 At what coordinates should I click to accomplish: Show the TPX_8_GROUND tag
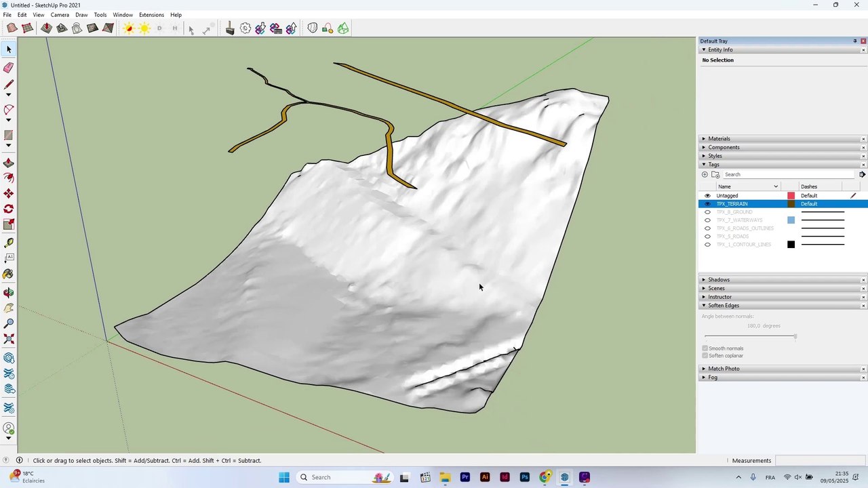pyautogui.click(x=707, y=211)
